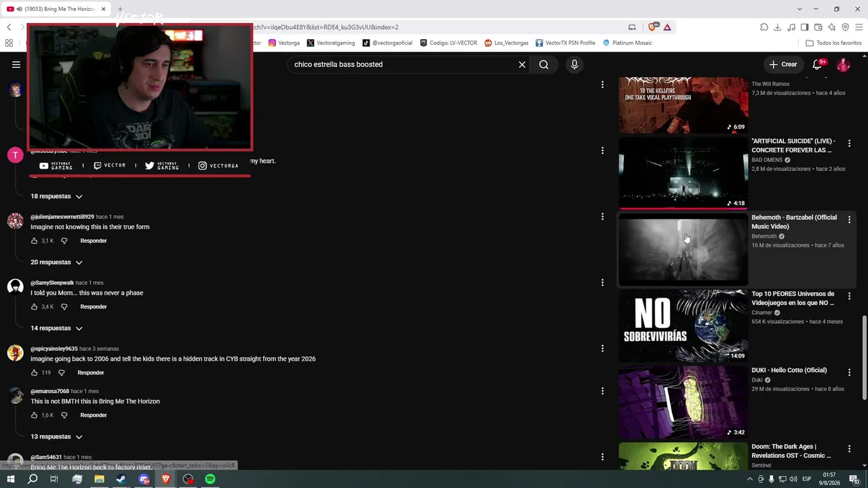Open the browser downloads panel
Viewport: 868px width, 488px height.
[778, 27]
